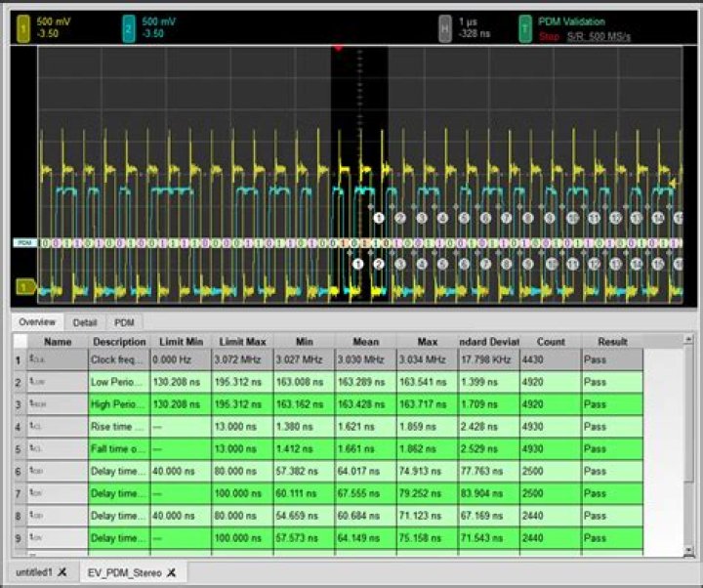
Task: Switch to the PDM tab
Action: coord(124,322)
